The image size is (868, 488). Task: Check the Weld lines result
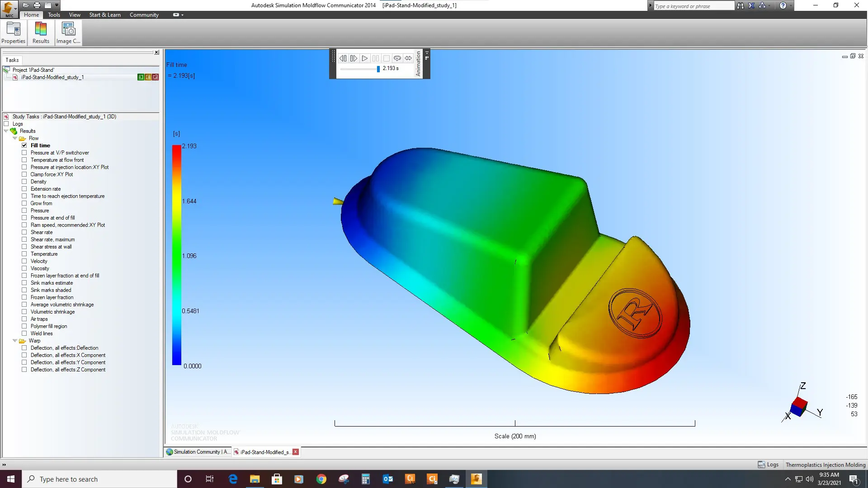(24, 333)
